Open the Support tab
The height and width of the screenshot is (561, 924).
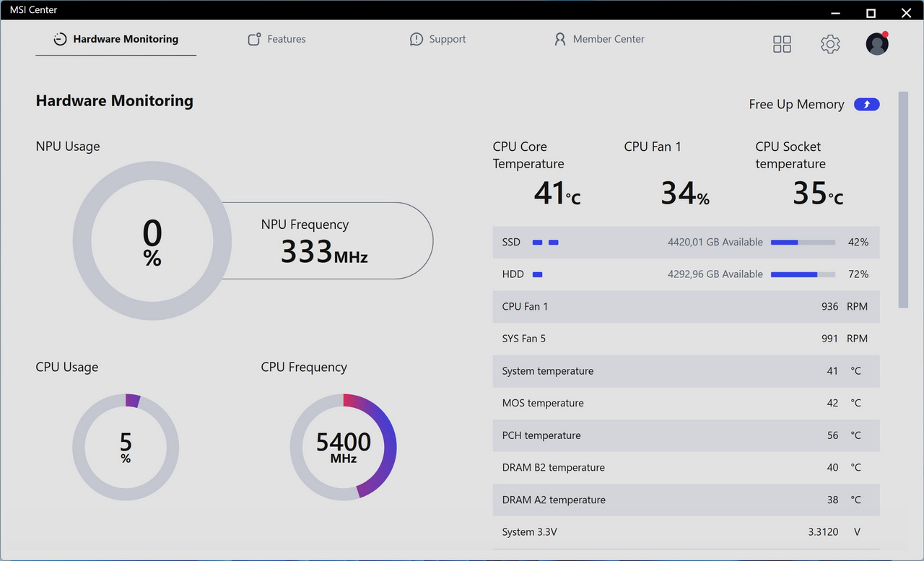click(x=447, y=40)
